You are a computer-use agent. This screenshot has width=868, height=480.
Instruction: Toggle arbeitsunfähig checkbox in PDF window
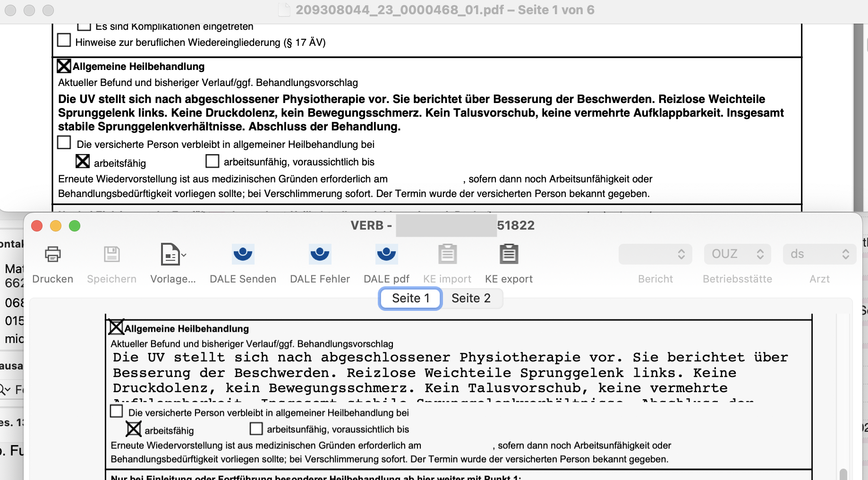click(213, 161)
